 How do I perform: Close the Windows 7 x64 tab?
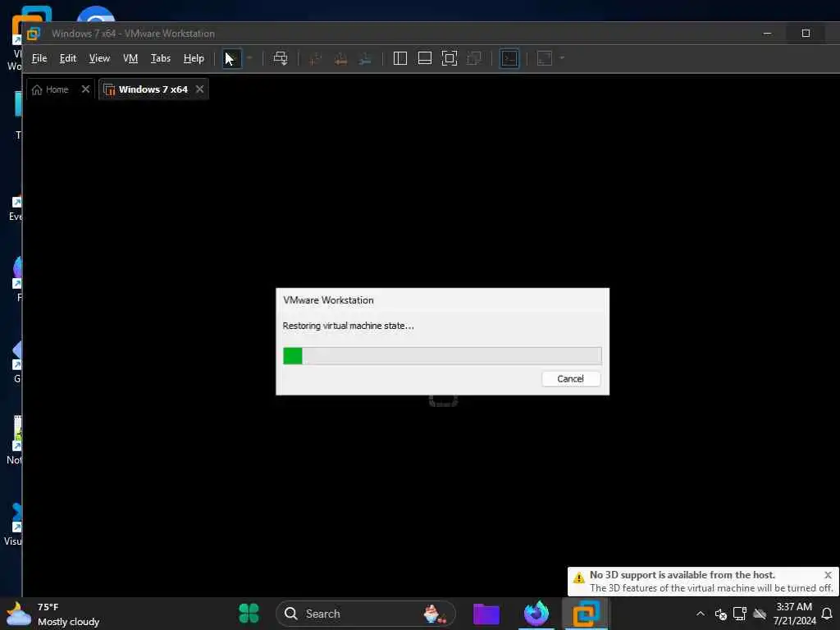[200, 89]
